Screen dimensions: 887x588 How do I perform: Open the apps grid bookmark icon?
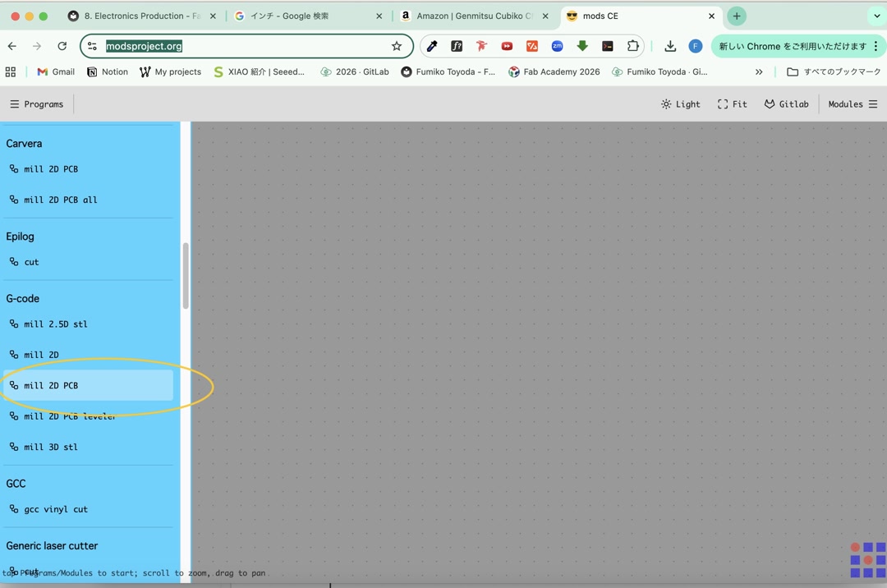10,71
